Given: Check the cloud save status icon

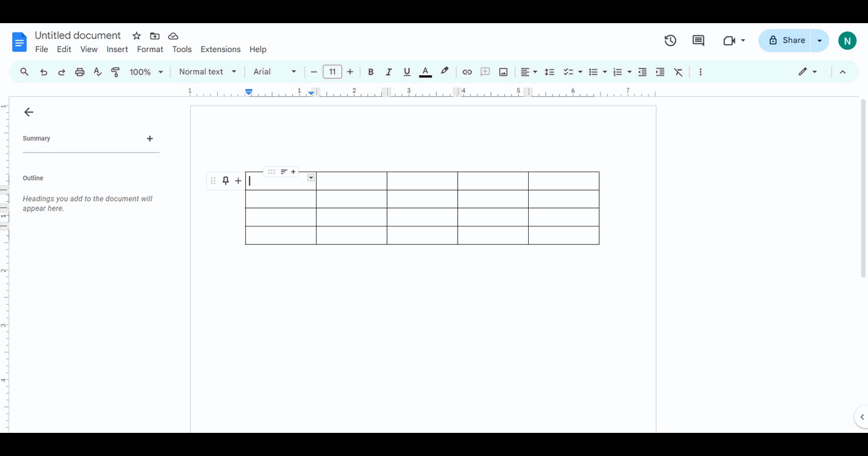Looking at the screenshot, I should (x=173, y=35).
